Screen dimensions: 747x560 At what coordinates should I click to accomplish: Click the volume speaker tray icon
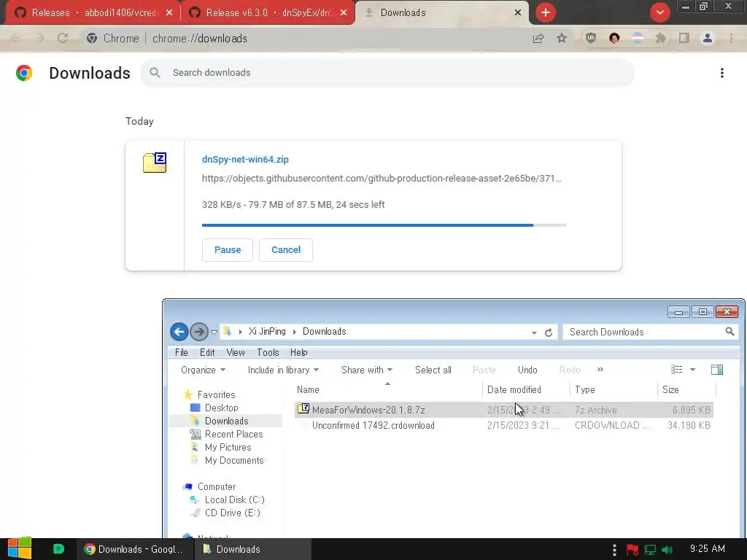point(667,550)
